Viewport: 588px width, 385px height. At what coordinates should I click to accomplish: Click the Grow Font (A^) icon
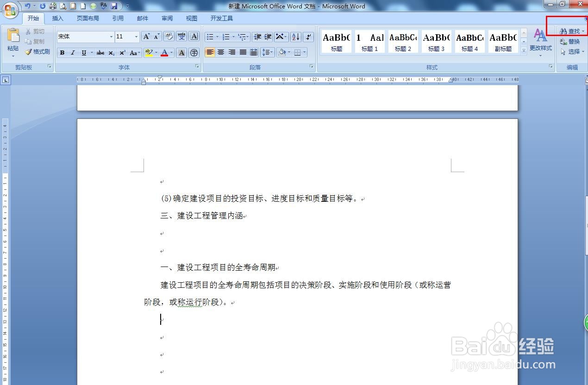(146, 36)
